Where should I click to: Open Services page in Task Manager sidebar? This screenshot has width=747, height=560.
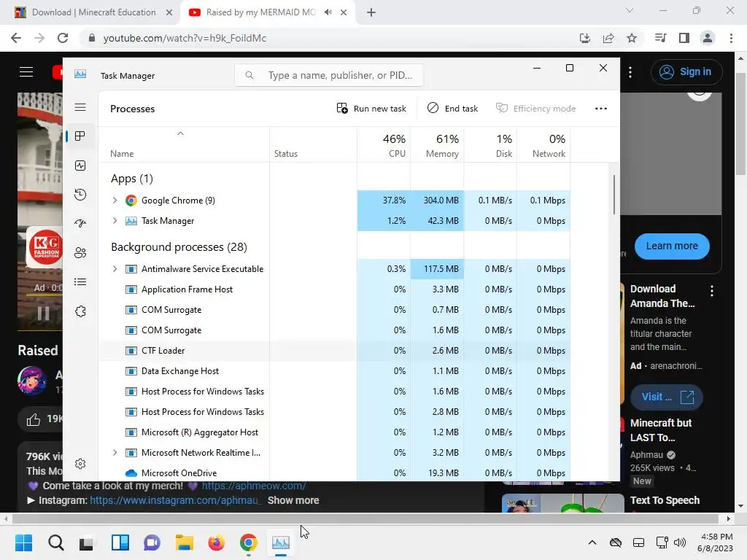pyautogui.click(x=80, y=311)
